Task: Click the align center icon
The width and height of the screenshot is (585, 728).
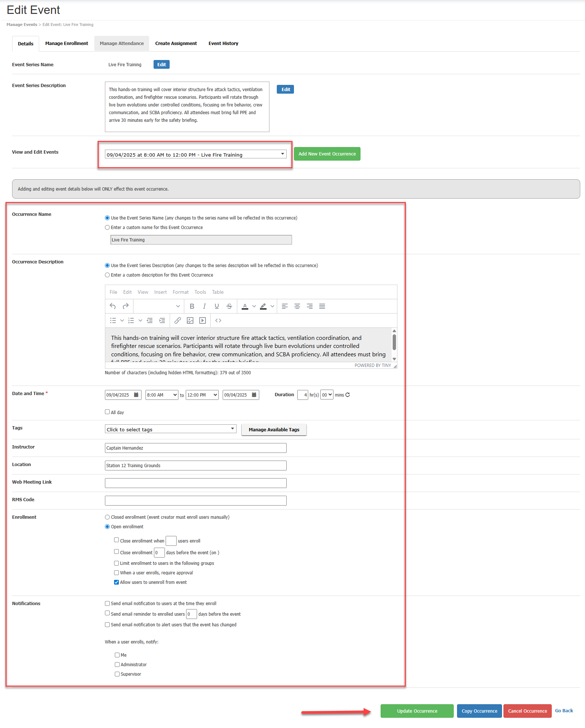Action: pos(297,306)
